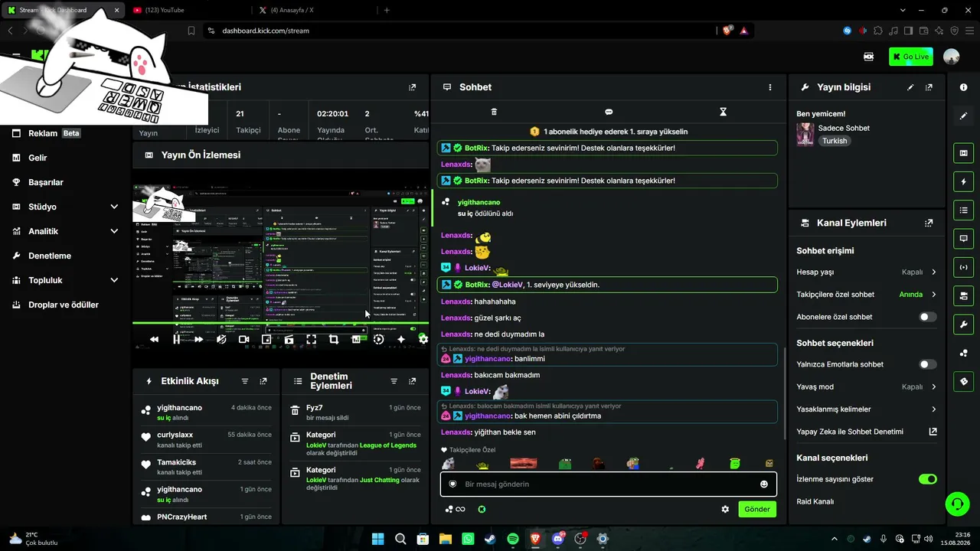Click the wrench icon in right rail
The image size is (980, 551).
[963, 324]
